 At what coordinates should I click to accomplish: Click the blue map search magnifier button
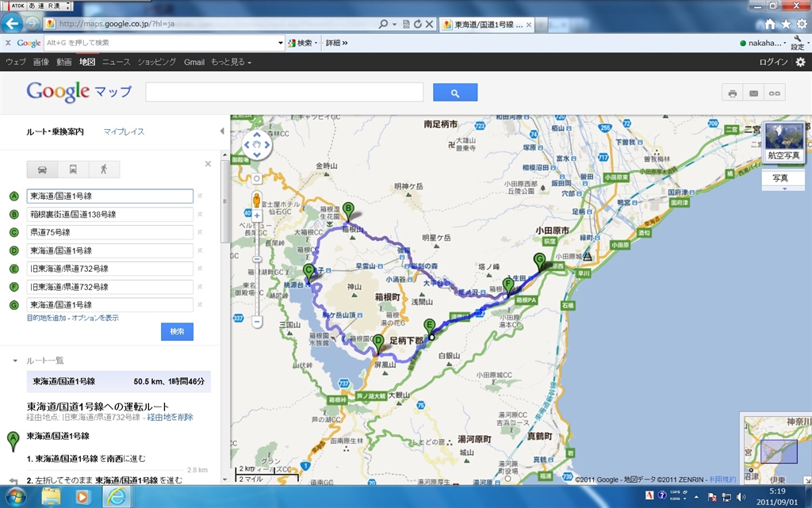tap(455, 93)
